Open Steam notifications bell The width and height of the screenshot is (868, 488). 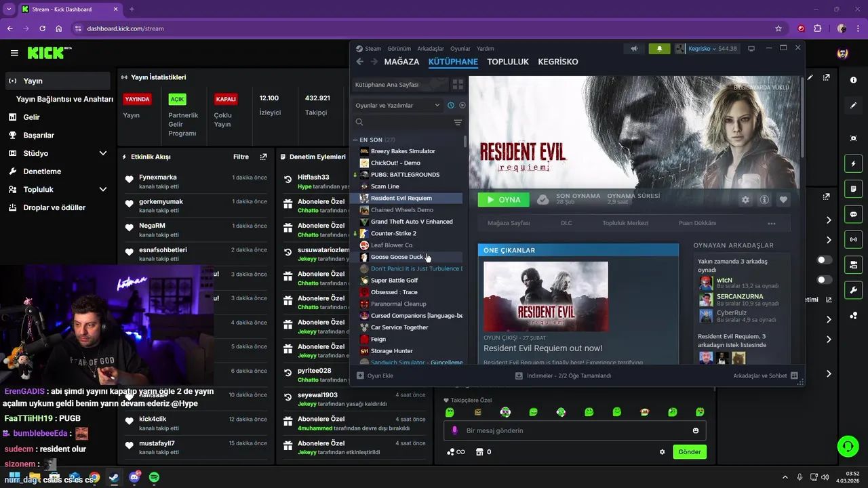[x=659, y=49]
